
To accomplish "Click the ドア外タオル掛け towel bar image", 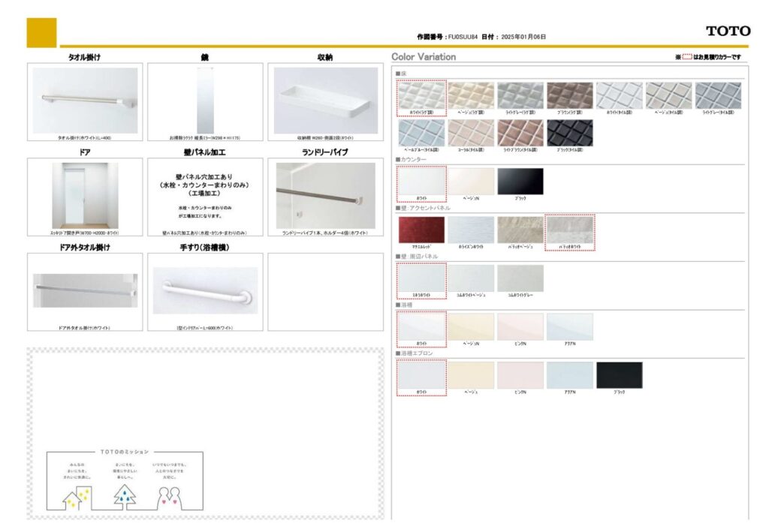I will [x=85, y=290].
